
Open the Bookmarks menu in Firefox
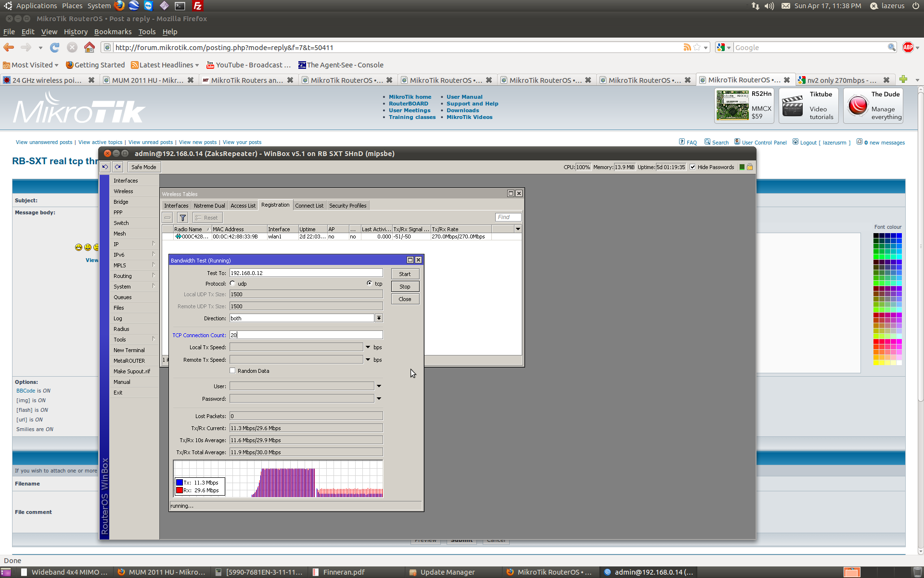click(x=113, y=32)
